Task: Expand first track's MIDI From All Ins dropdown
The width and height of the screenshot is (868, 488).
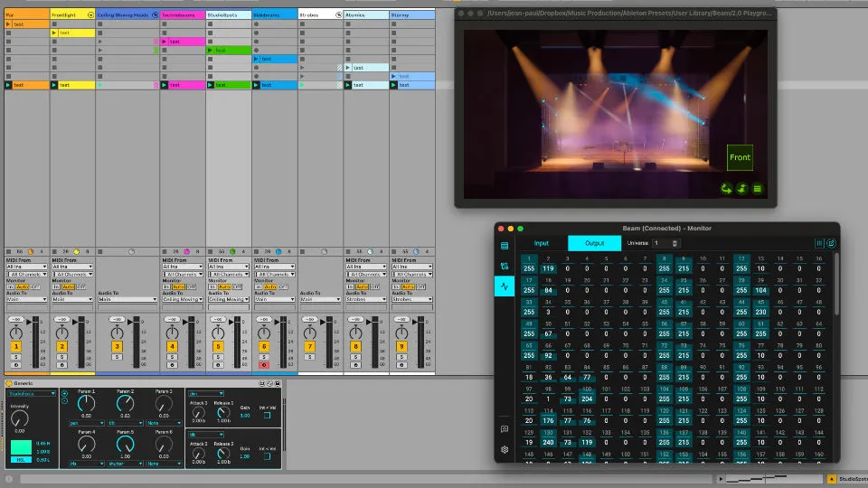Action: point(25,267)
